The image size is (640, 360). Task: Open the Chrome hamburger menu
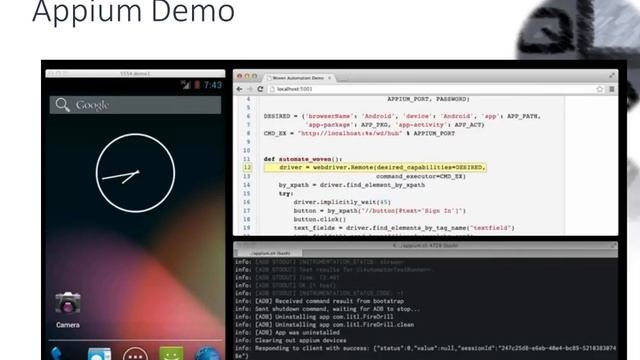611,89
